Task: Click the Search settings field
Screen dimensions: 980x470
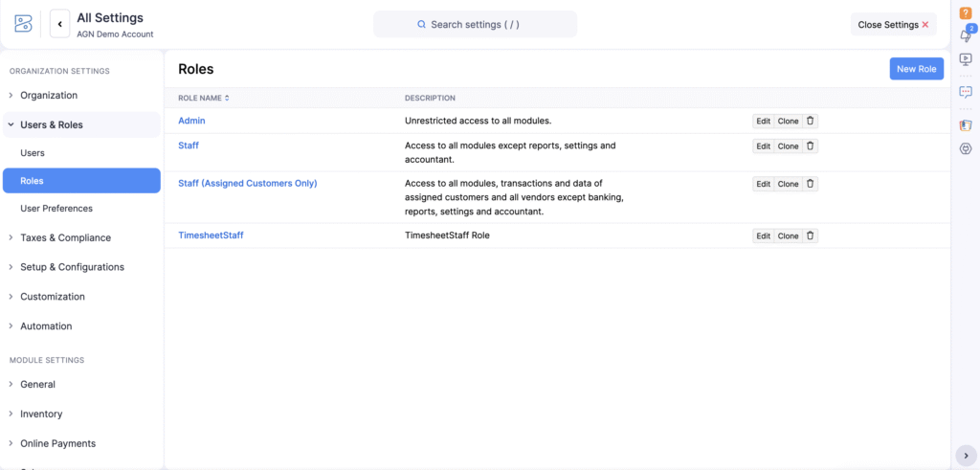Action: [475, 24]
